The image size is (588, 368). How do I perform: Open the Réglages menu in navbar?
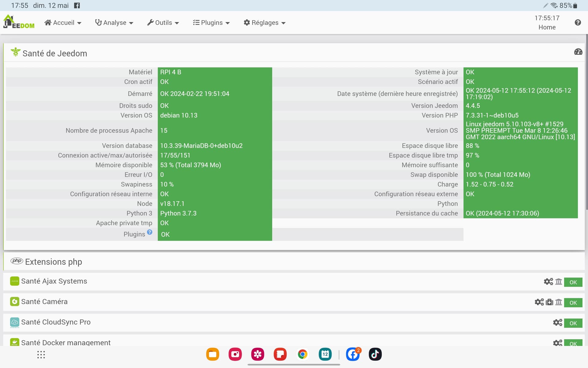click(265, 23)
